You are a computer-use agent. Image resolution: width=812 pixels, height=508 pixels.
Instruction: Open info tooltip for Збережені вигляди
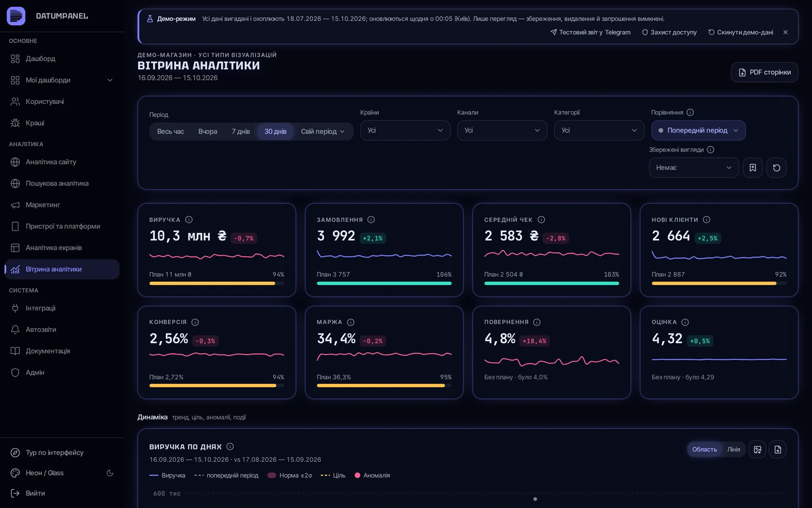[x=710, y=150]
